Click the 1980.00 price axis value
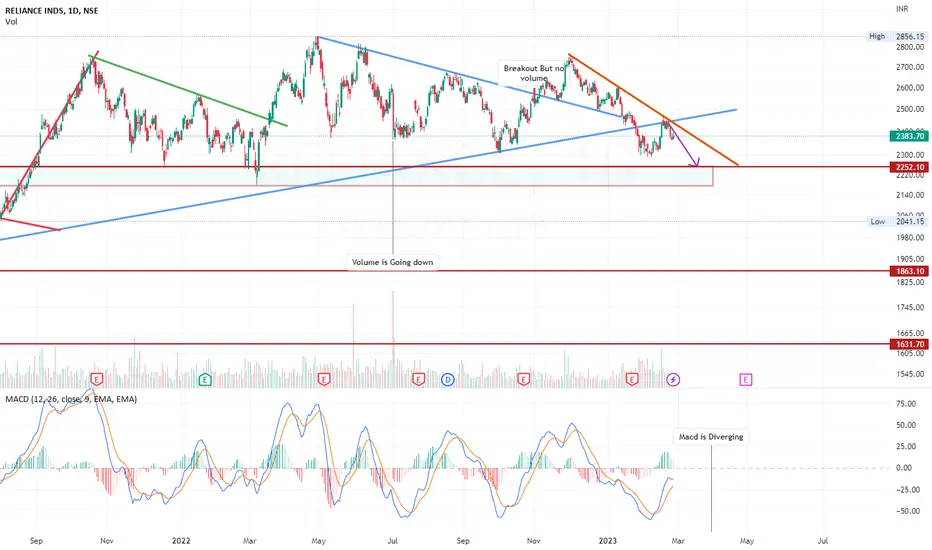The width and height of the screenshot is (932, 550). pyautogui.click(x=909, y=238)
